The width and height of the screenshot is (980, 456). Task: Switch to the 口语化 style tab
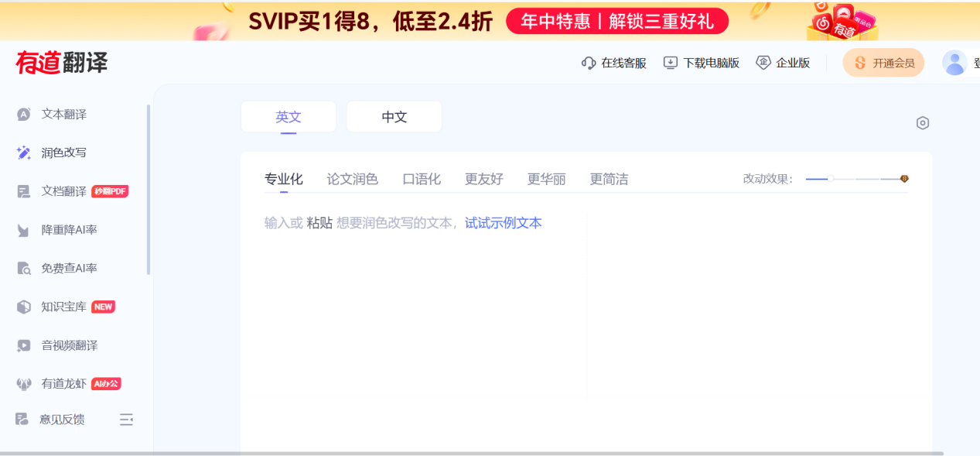[422, 179]
